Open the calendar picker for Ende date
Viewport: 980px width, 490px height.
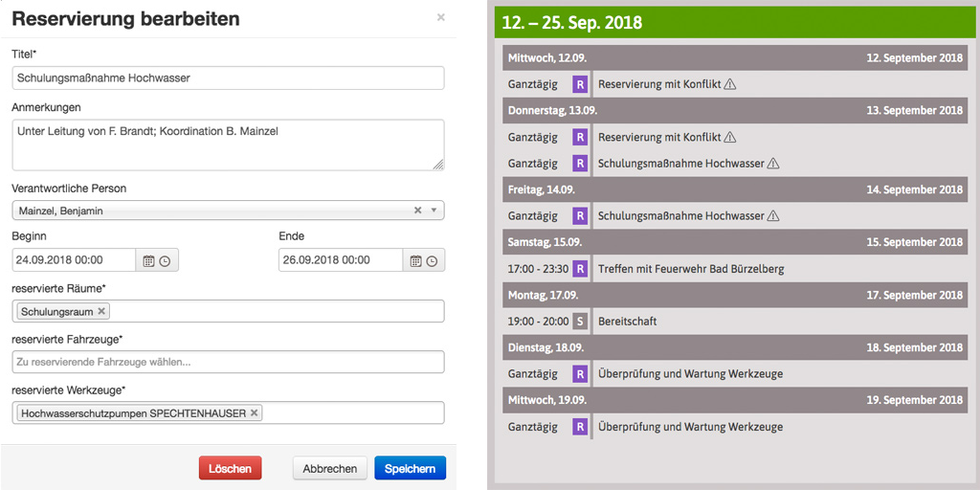415,260
